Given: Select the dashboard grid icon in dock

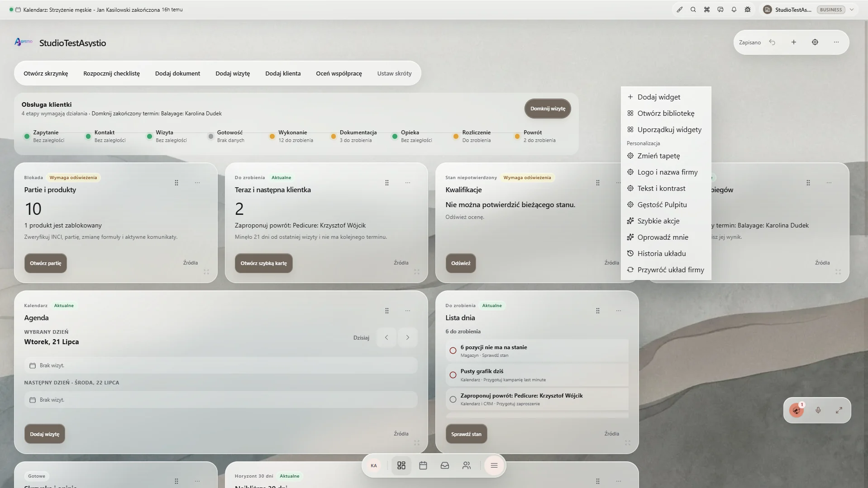Looking at the screenshot, I should (401, 465).
